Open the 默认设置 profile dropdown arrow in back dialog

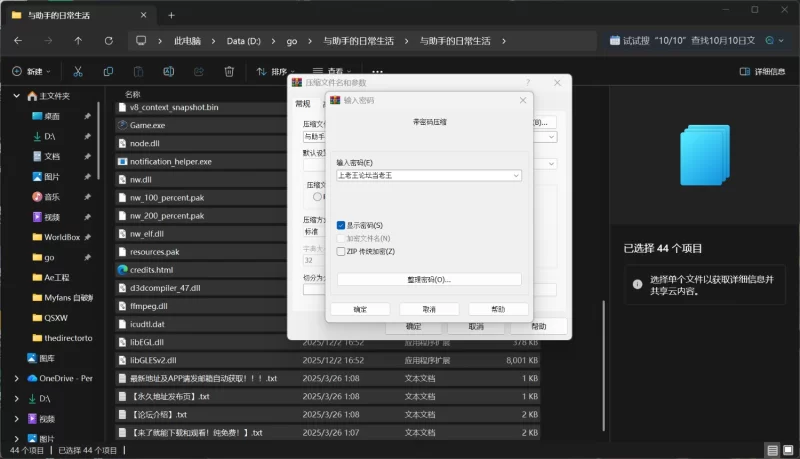tap(551, 164)
